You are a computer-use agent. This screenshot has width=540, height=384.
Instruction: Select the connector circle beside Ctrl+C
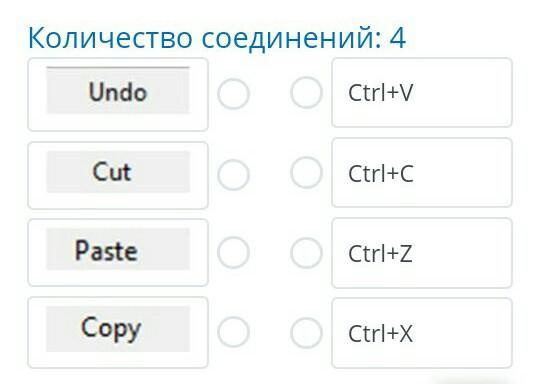tap(306, 173)
